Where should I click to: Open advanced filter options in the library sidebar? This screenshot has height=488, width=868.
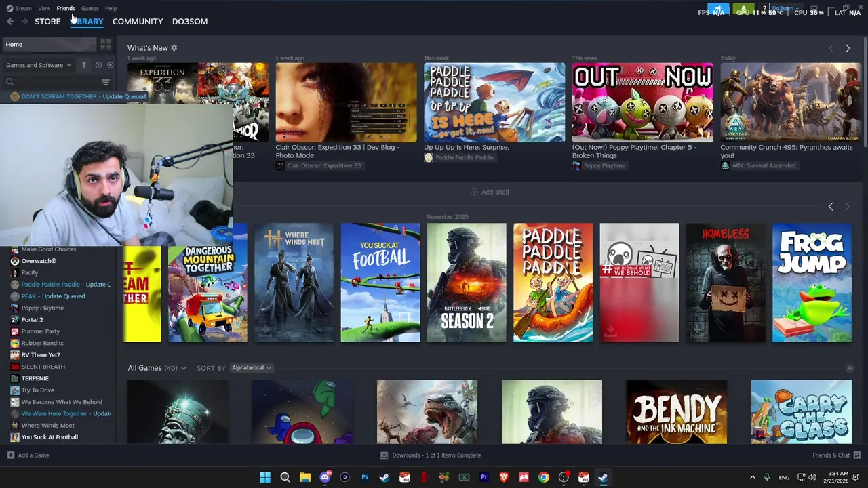coord(106,82)
